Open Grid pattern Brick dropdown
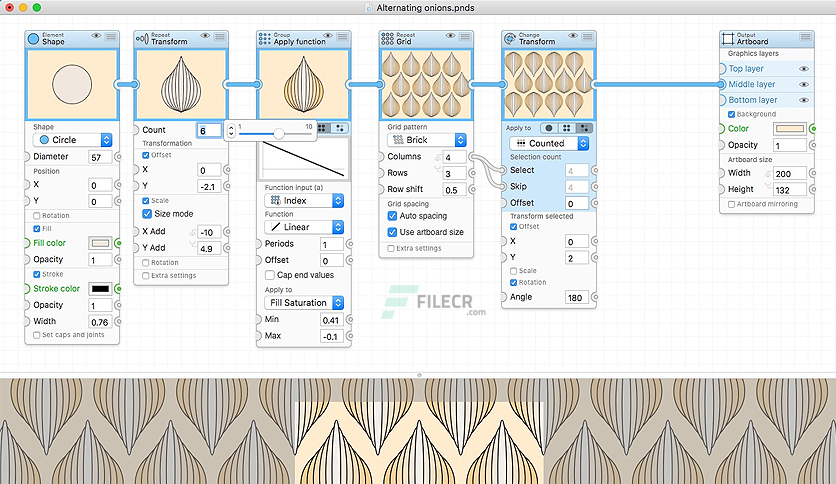The height and width of the screenshot is (484, 836). coord(427,140)
